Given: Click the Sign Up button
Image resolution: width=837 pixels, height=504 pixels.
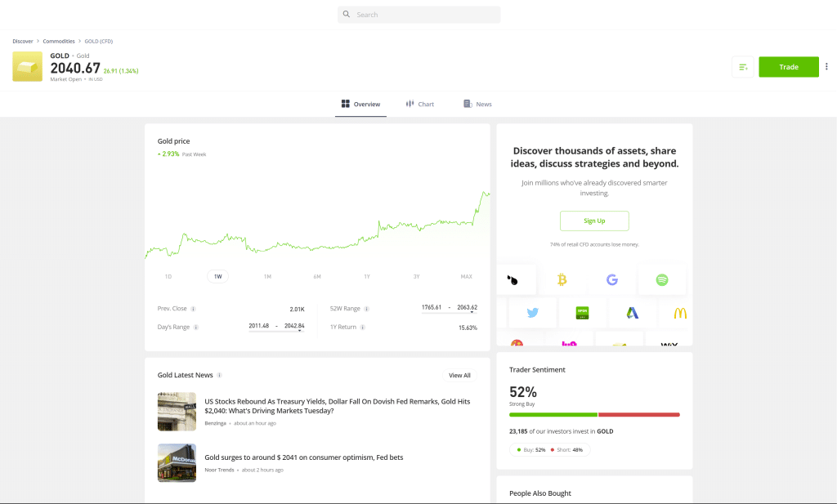Looking at the screenshot, I should click(594, 221).
